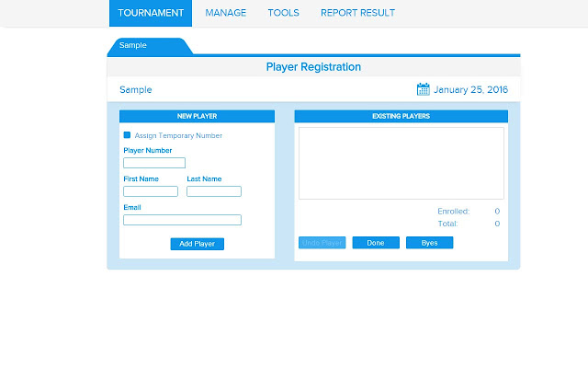
Task: Click inside the Existing Players list box
Action: click(401, 163)
